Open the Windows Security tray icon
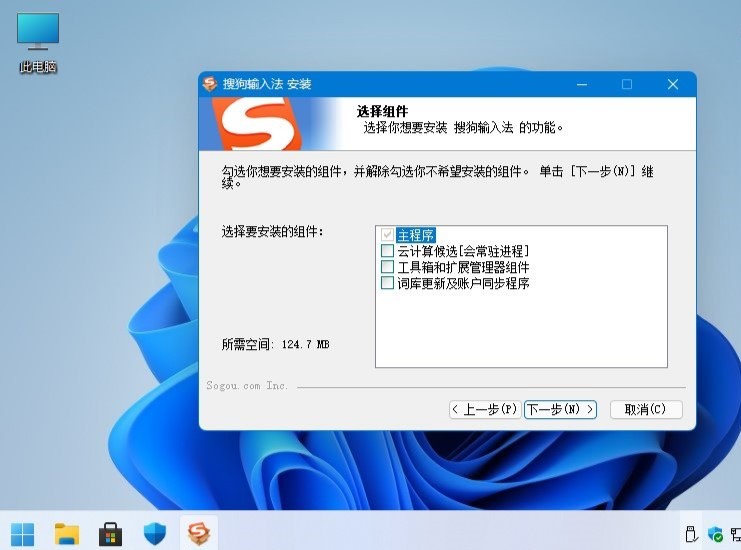The width and height of the screenshot is (741, 550). point(715,534)
